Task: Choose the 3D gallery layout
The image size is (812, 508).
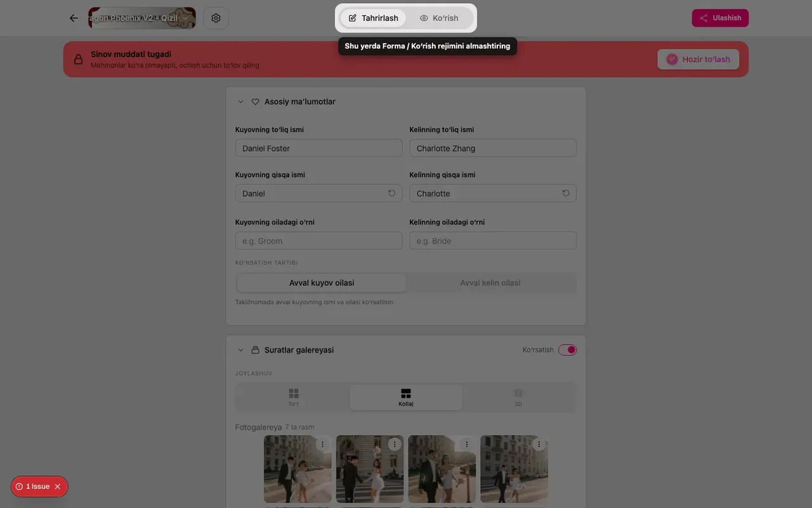Action: [x=518, y=398]
